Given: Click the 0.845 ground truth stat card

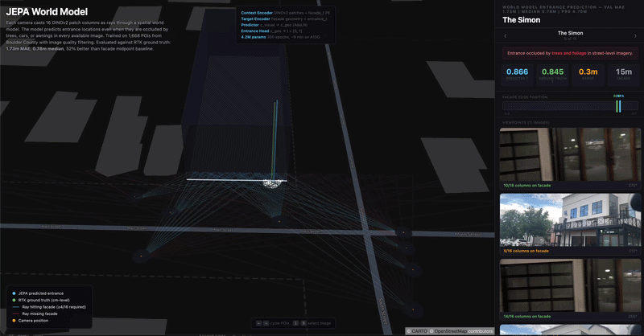Looking at the screenshot, I should (552, 75).
